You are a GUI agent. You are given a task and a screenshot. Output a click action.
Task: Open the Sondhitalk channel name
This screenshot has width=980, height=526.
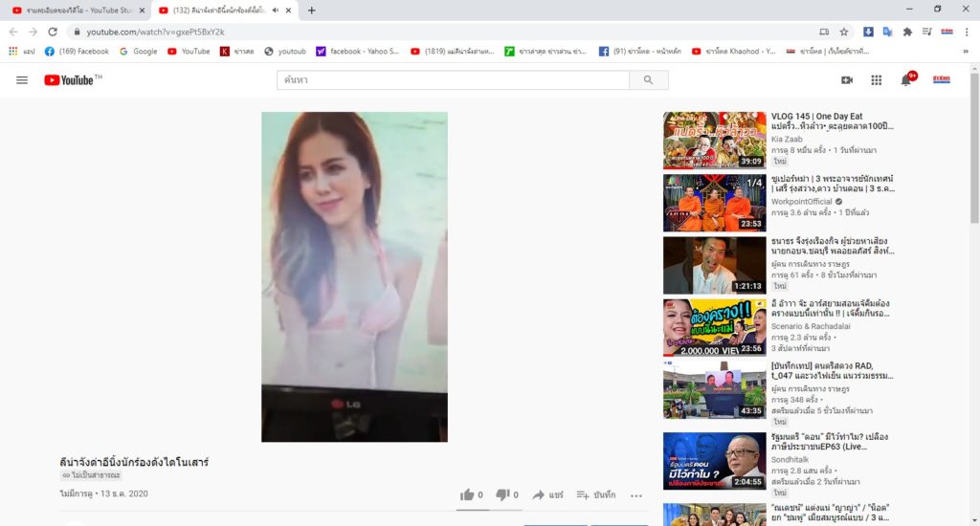tap(790, 460)
